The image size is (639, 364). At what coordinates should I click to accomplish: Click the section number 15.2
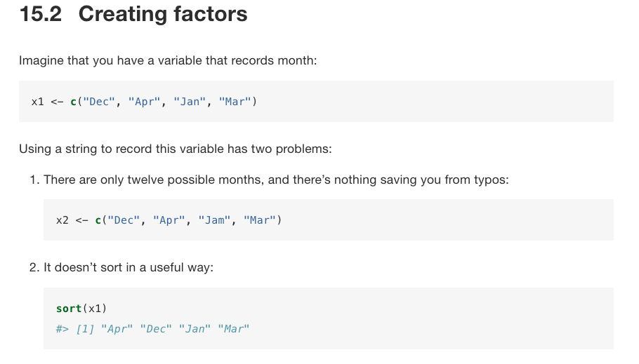click(41, 14)
